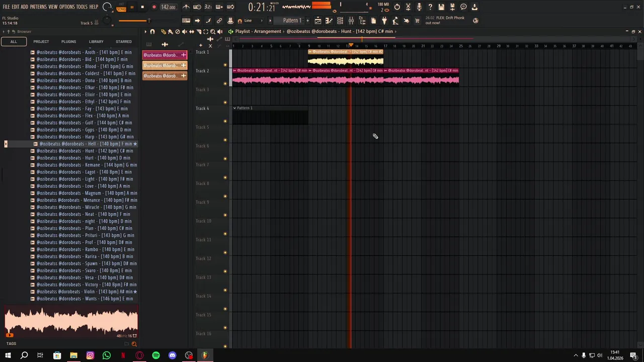This screenshot has height=362, width=644.
Task: Select the Slip tool in playlist
Action: coord(191,32)
